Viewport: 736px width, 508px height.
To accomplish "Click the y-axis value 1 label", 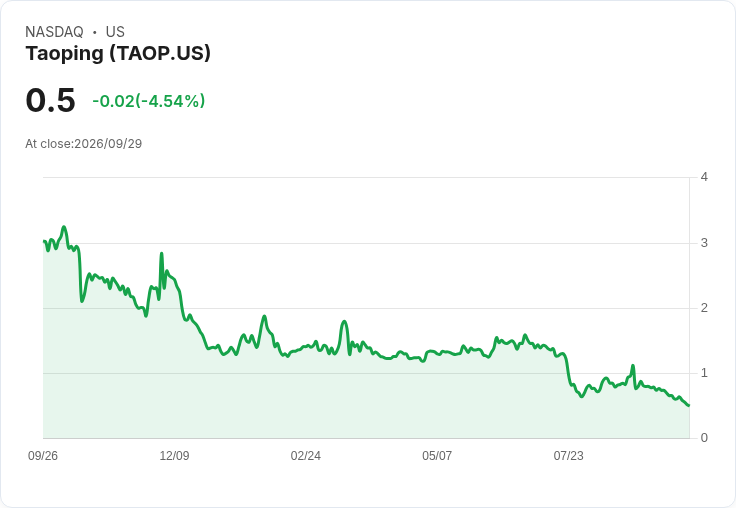I will 704,373.
